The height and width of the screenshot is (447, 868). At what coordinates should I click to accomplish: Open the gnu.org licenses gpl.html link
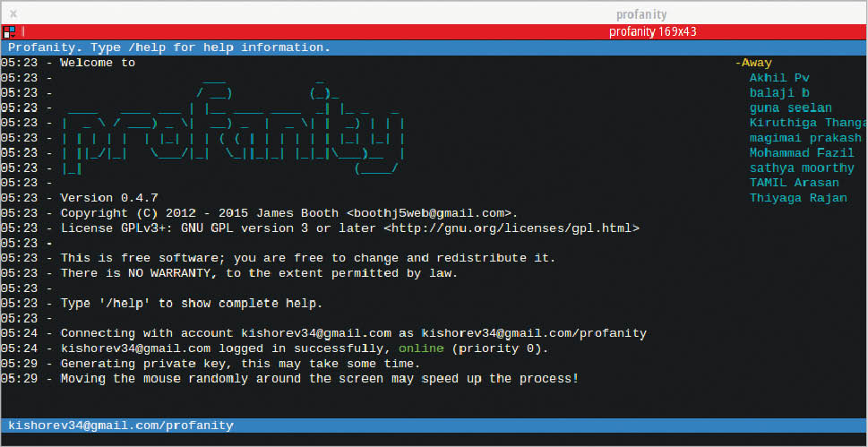(x=511, y=228)
